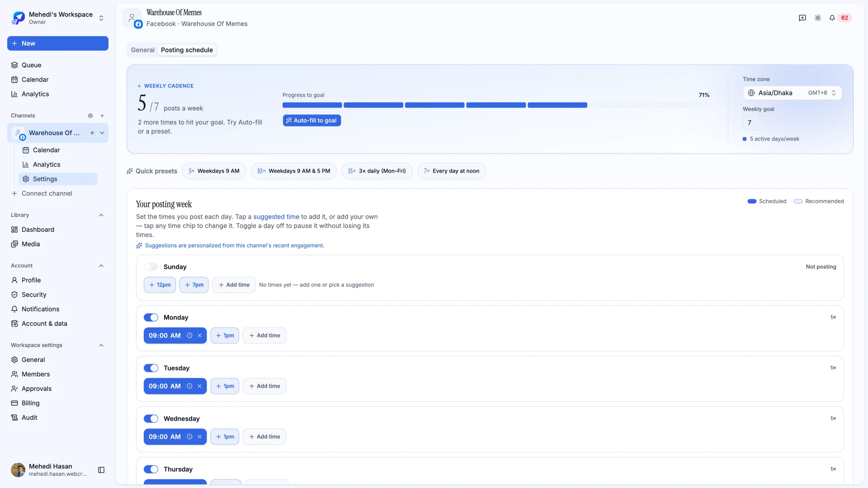
Task: Open Notifications settings in sidebar
Action: point(58,309)
